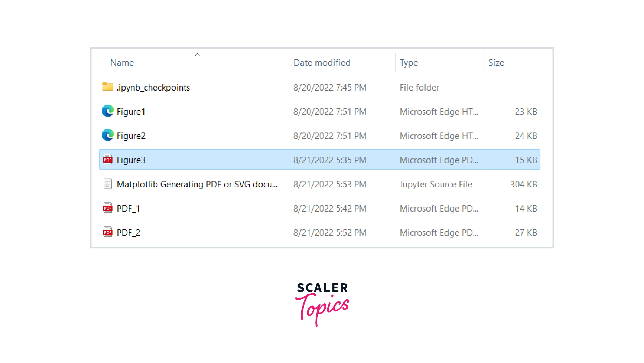Screen dimensions: 644x363
Task: Click the 304 KB size cell
Action: click(524, 184)
